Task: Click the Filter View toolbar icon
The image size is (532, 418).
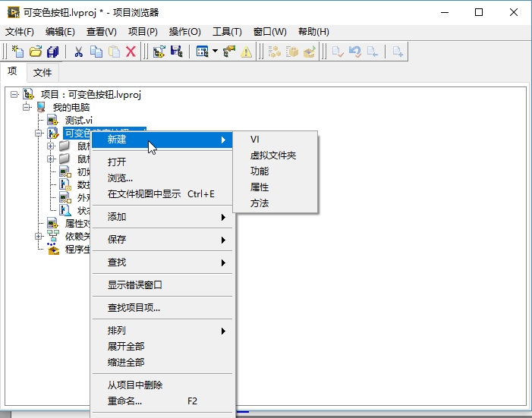Action: [x=202, y=52]
